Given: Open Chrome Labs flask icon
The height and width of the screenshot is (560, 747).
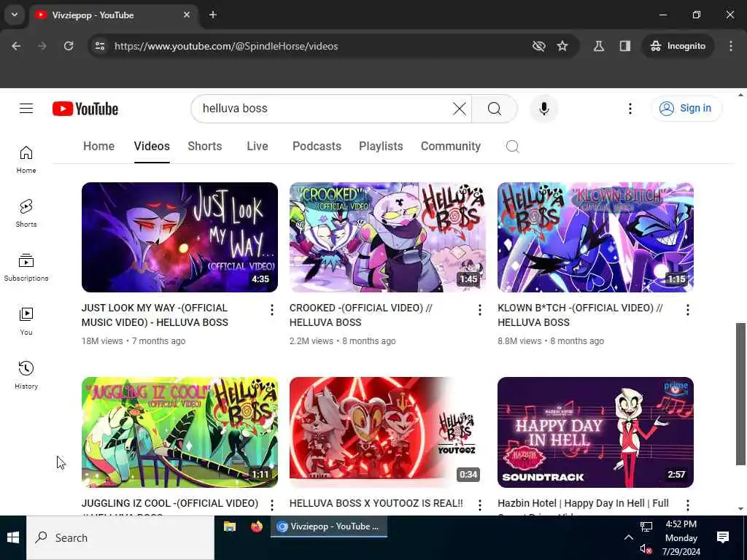Looking at the screenshot, I should (599, 46).
